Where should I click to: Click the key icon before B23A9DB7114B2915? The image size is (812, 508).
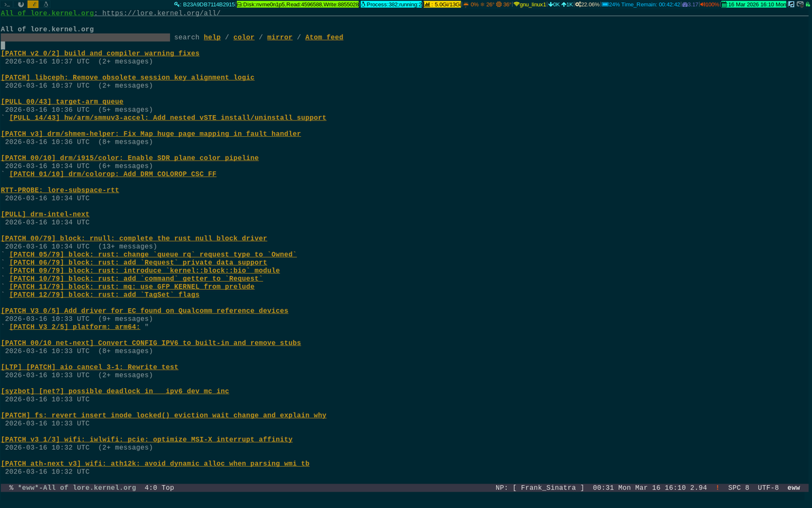[177, 4]
